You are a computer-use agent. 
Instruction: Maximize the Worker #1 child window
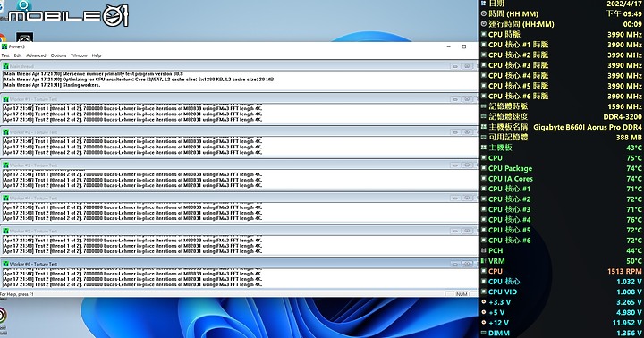pyautogui.click(x=467, y=99)
